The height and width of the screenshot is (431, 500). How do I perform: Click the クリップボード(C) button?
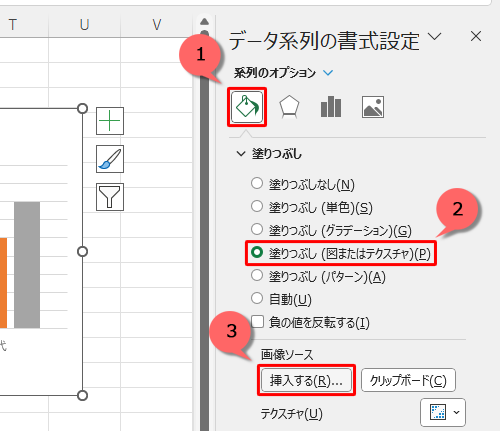(x=408, y=380)
